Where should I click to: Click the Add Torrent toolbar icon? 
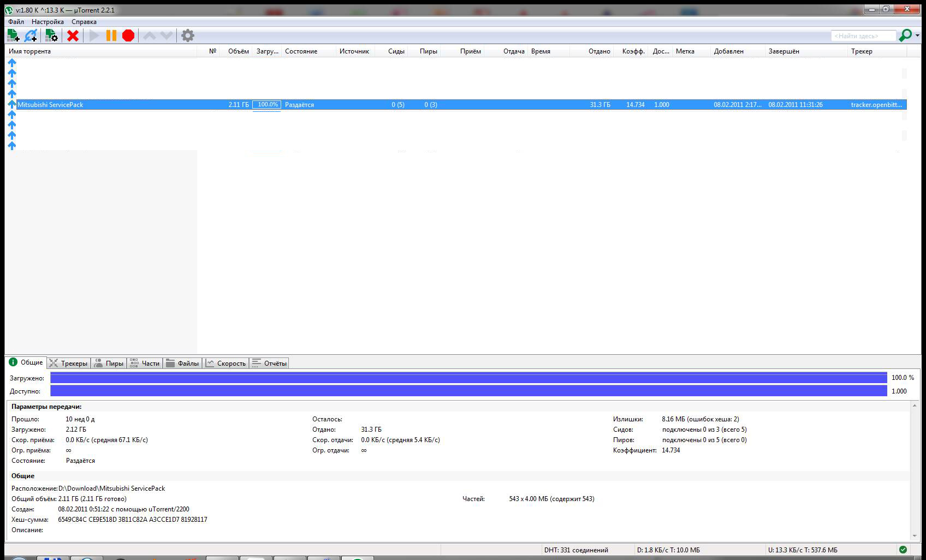point(13,36)
